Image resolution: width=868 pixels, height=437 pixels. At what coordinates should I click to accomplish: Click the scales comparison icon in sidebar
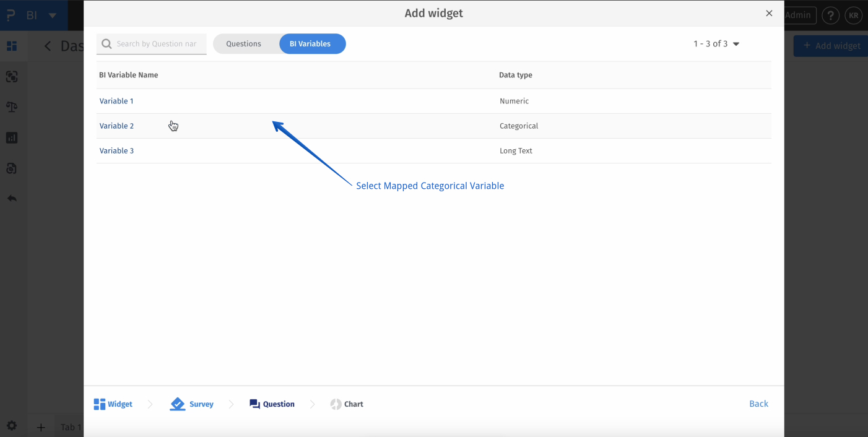pos(12,106)
